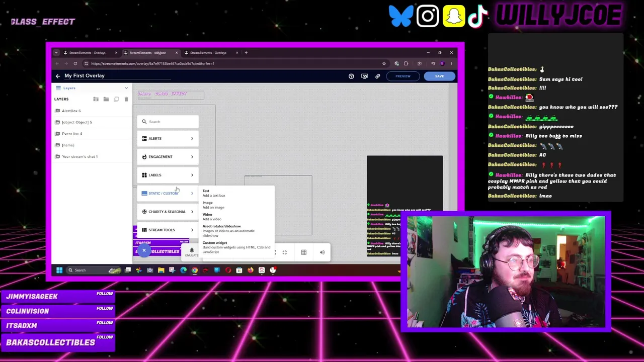Expand the STATIC / CUSTOM category

[168, 194]
